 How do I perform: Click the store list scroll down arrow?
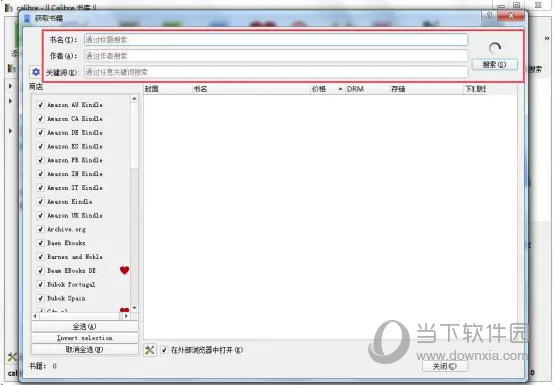(x=134, y=308)
